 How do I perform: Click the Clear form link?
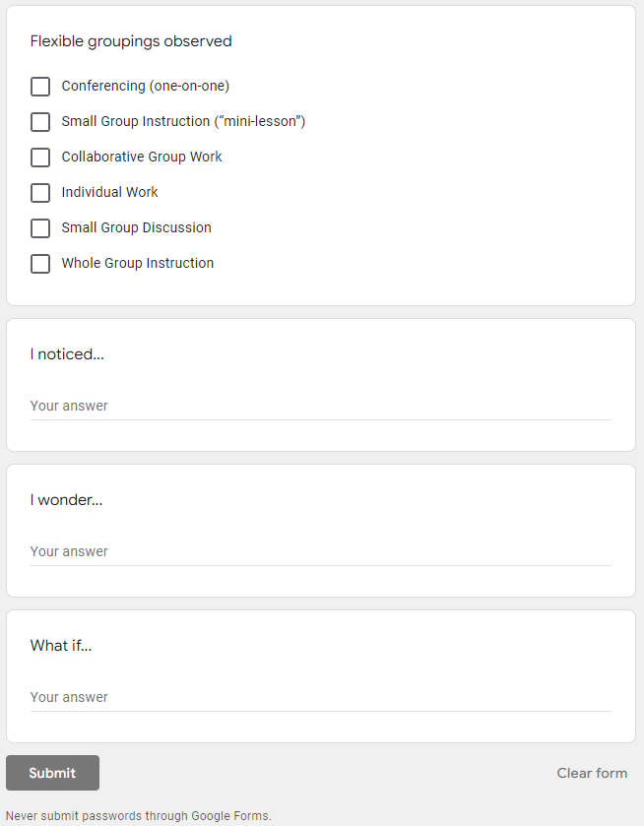(x=592, y=773)
